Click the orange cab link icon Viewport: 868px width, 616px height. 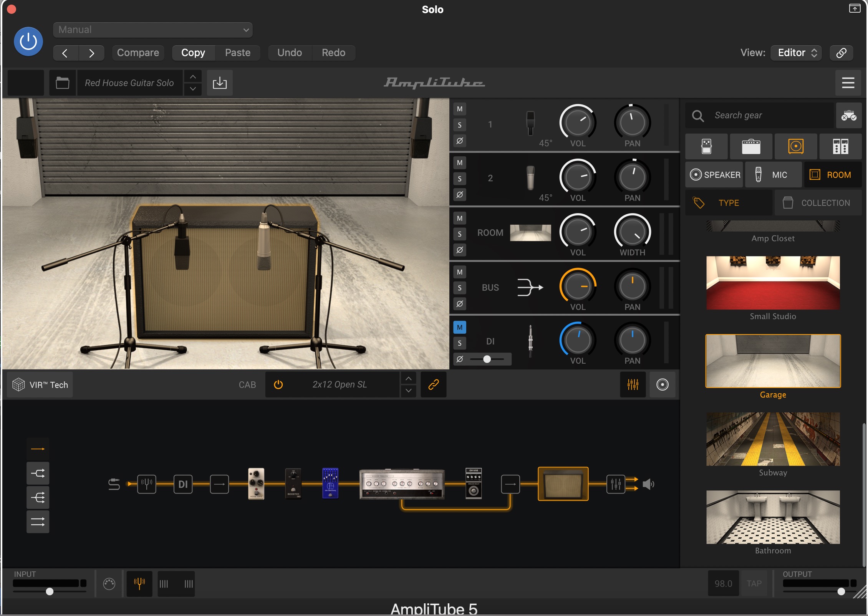434,384
